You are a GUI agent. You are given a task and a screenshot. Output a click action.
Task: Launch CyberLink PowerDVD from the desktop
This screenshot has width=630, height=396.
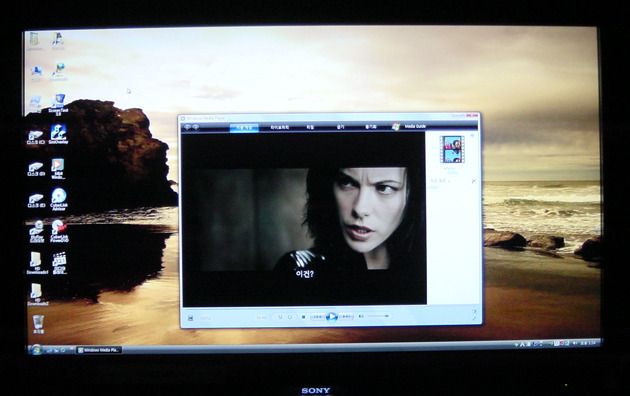[59, 231]
